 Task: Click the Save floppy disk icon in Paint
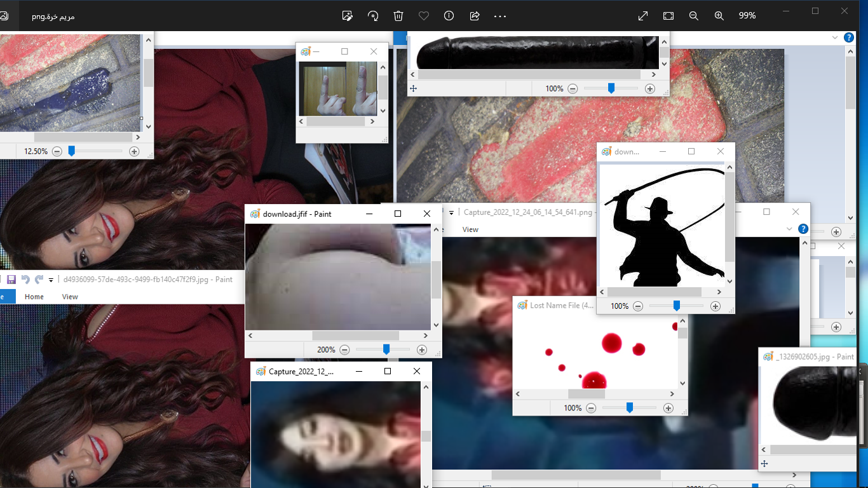[x=11, y=280]
